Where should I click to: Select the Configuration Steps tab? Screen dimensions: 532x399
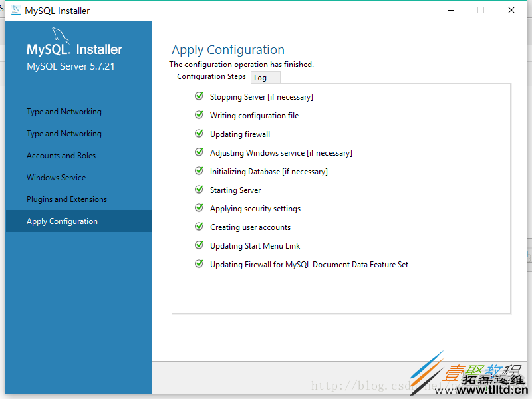(x=211, y=76)
